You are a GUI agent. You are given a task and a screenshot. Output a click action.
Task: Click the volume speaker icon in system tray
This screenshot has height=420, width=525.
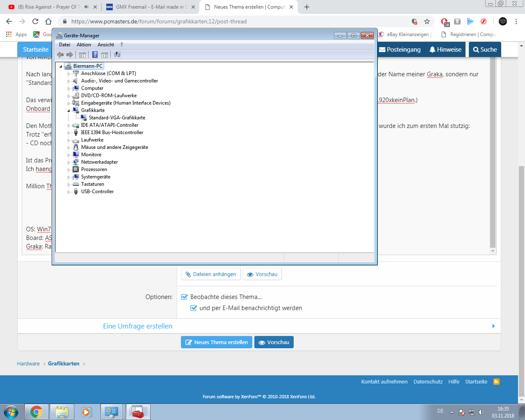click(x=482, y=412)
